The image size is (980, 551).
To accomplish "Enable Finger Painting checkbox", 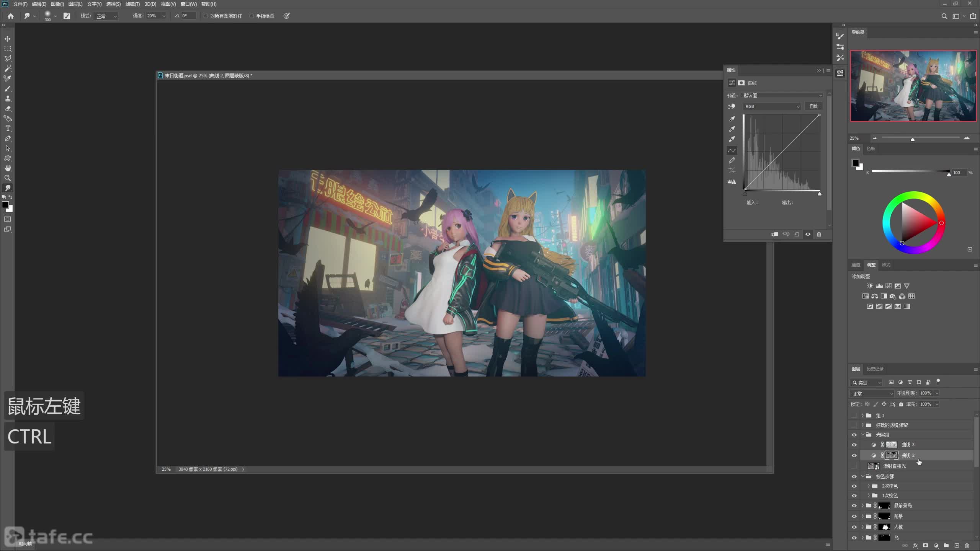I will [252, 16].
